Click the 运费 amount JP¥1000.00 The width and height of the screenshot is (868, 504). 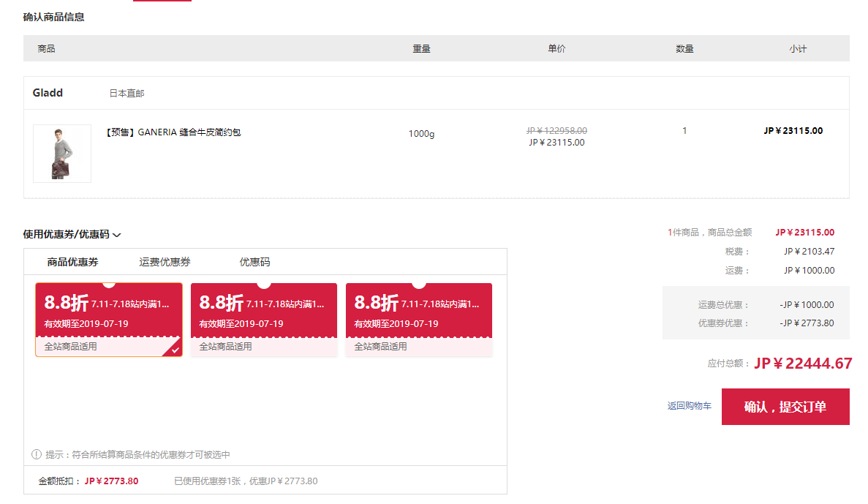(809, 270)
